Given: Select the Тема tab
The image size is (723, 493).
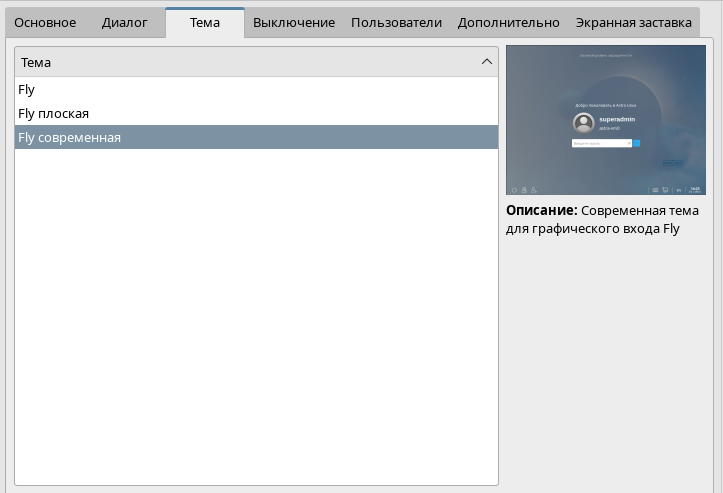Looking at the screenshot, I should click(205, 23).
